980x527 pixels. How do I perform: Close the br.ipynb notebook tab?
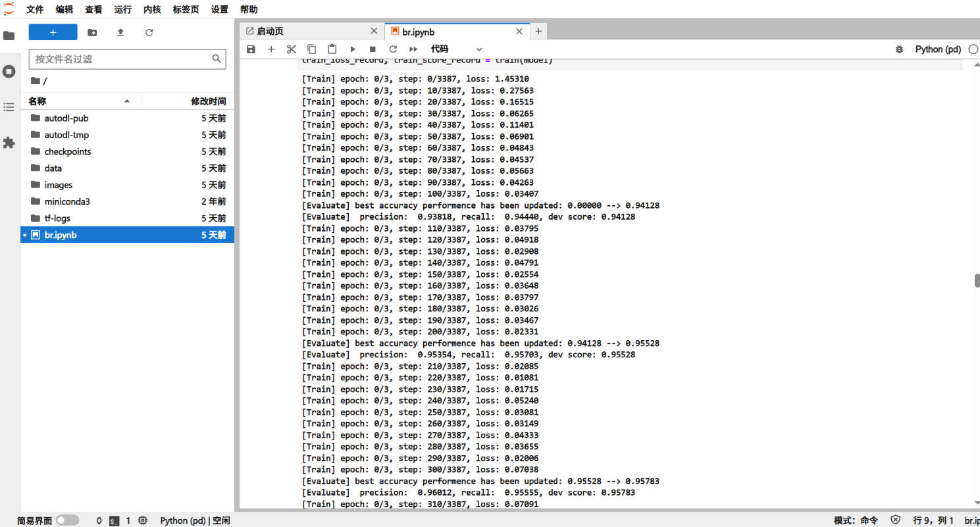coord(520,31)
